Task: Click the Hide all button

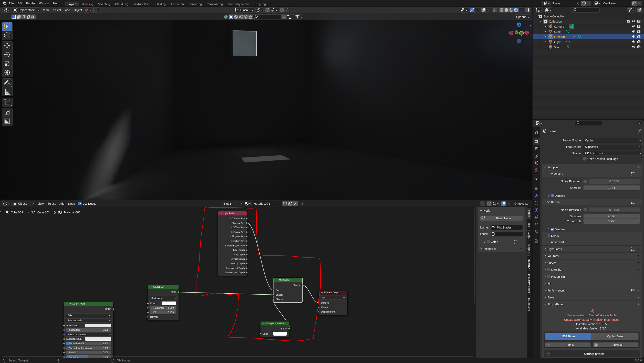Action: 568,345
